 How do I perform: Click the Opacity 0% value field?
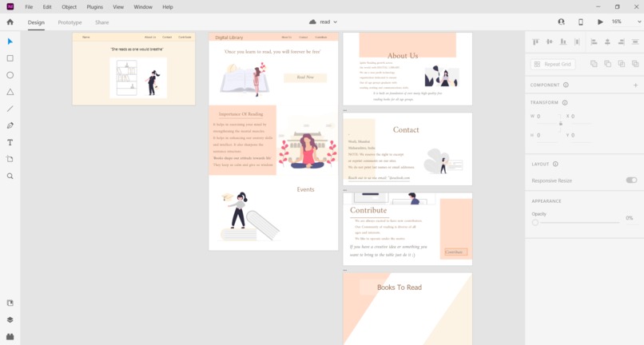coord(630,218)
